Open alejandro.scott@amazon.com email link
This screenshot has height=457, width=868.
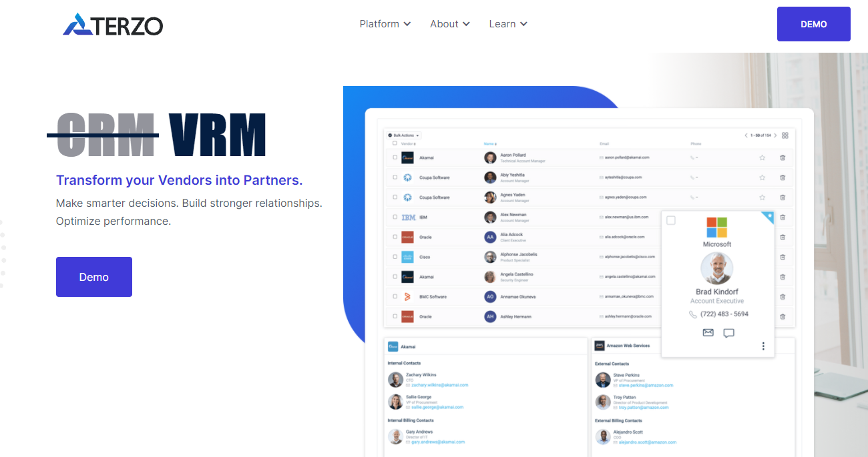tap(647, 442)
